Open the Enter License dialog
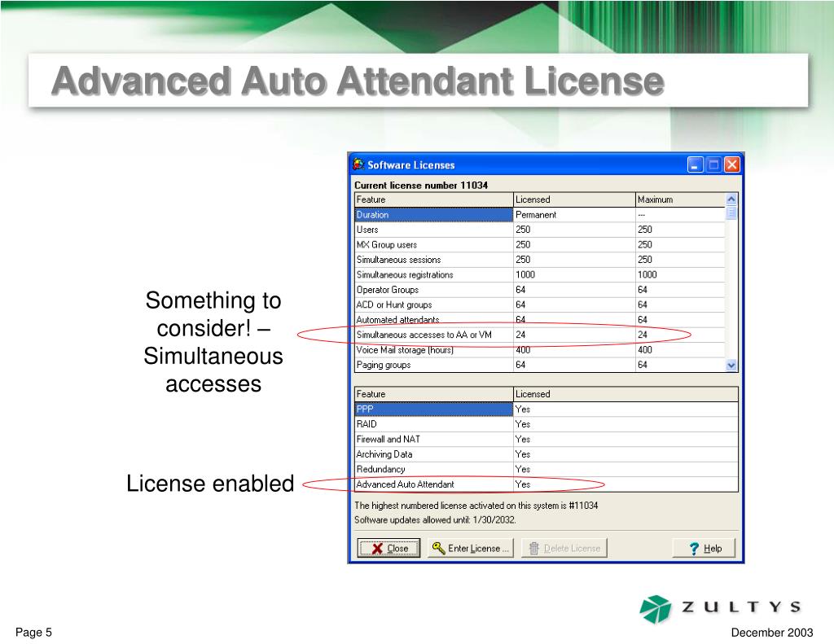 470,548
